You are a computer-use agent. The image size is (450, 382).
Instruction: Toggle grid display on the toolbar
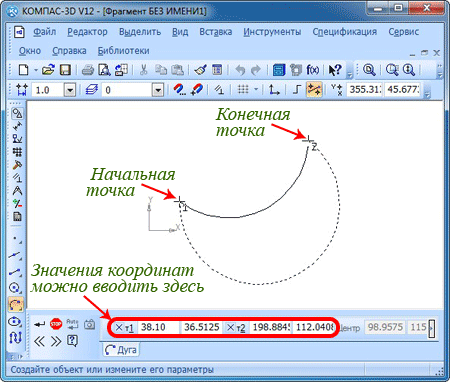243,89
